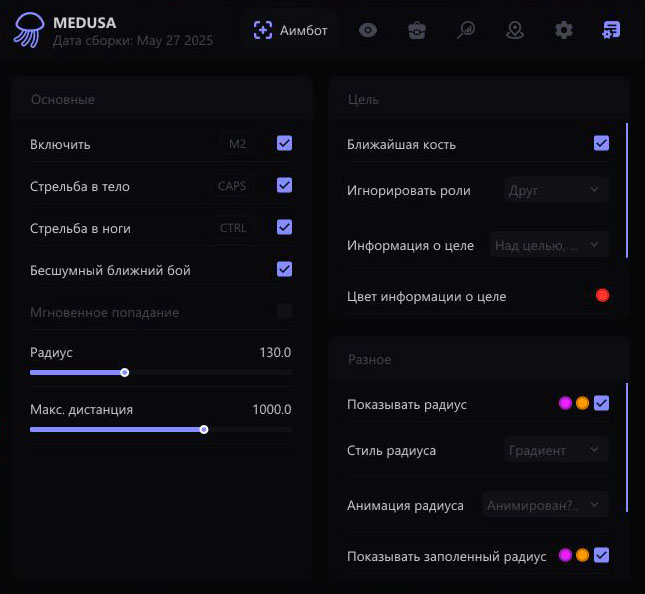
Task: Open the Анимация радиуса dropdown
Action: pos(545,505)
